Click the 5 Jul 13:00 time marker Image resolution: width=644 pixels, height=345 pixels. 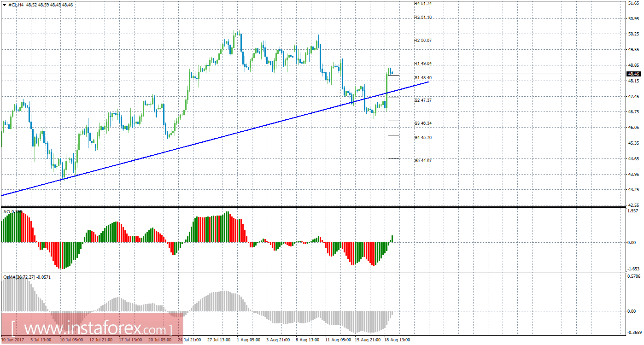pos(40,340)
